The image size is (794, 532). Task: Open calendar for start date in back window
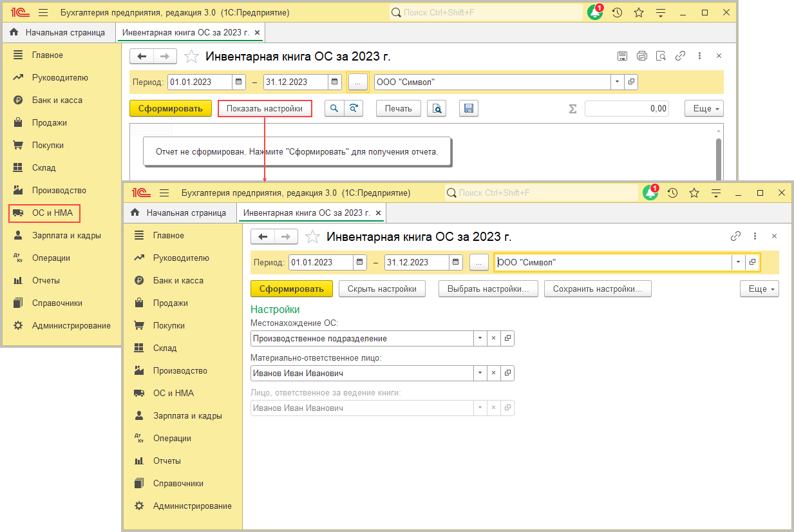239,82
